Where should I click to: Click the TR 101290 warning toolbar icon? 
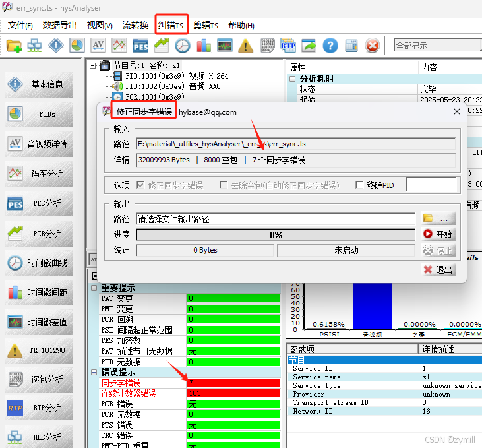(245, 46)
